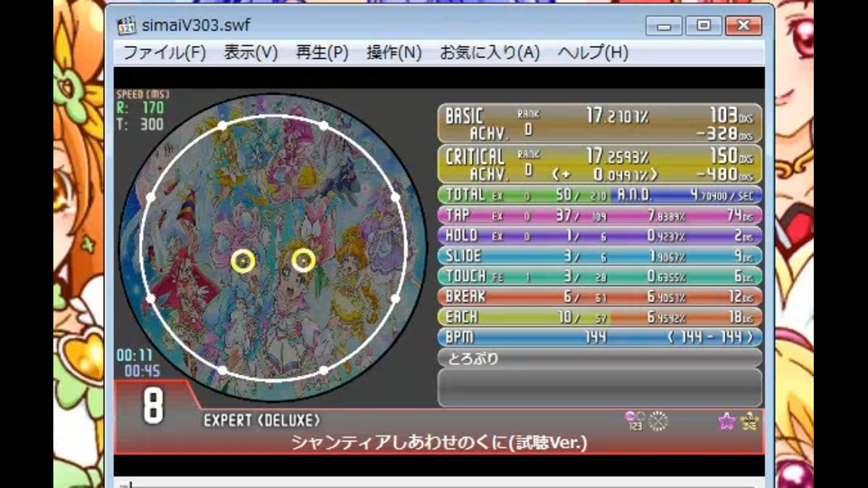Click the BPM 144 row

click(599, 337)
